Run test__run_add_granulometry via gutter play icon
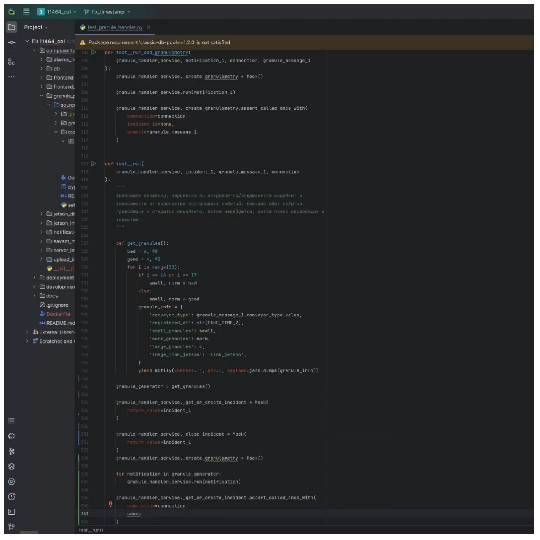 (93, 52)
